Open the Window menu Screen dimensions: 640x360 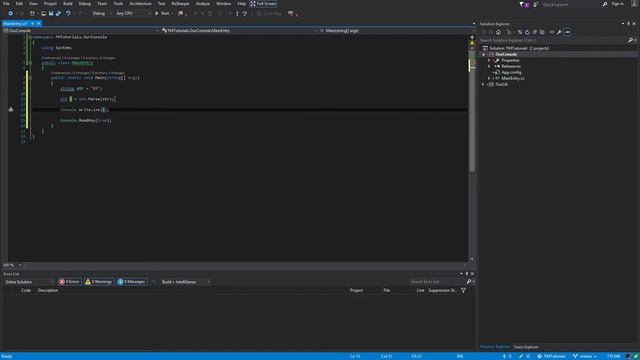(x=223, y=4)
